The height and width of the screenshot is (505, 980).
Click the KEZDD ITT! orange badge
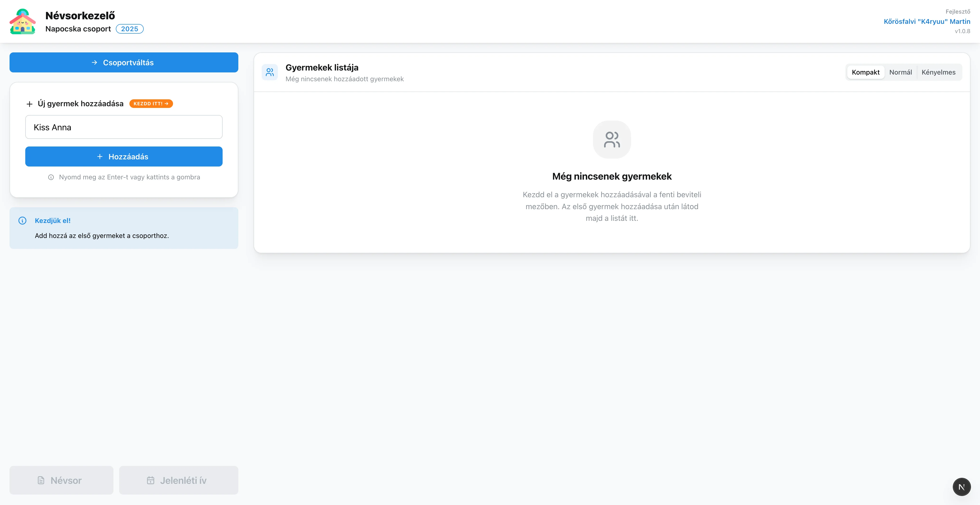pos(151,103)
